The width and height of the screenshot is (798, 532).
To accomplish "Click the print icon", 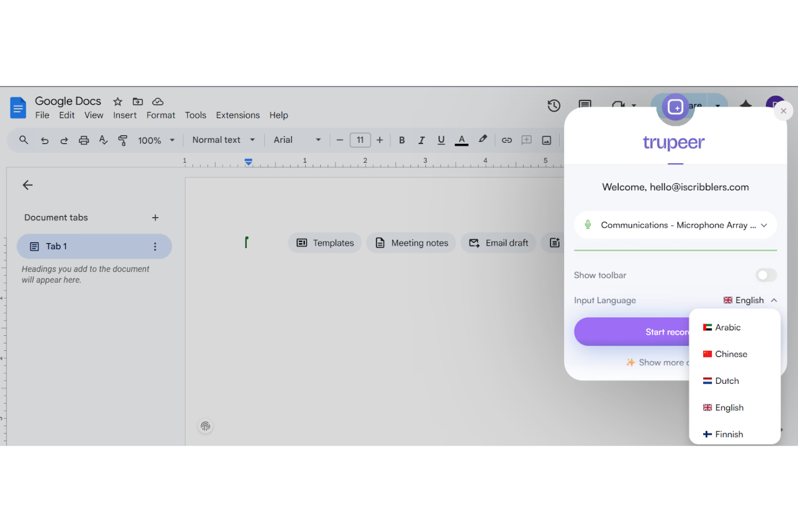I will [x=84, y=140].
